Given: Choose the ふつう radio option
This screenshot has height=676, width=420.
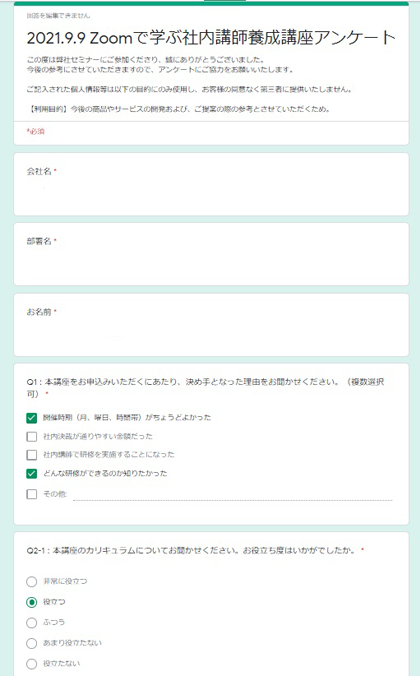Looking at the screenshot, I should 31,623.
